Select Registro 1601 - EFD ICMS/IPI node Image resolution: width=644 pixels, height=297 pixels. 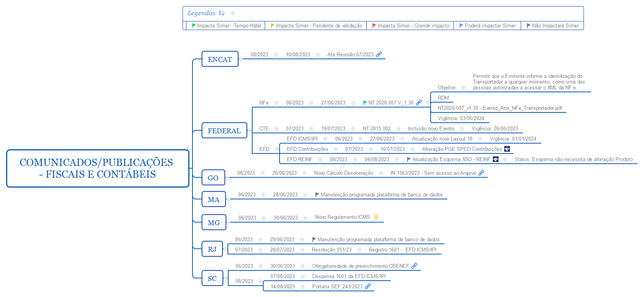(402, 250)
